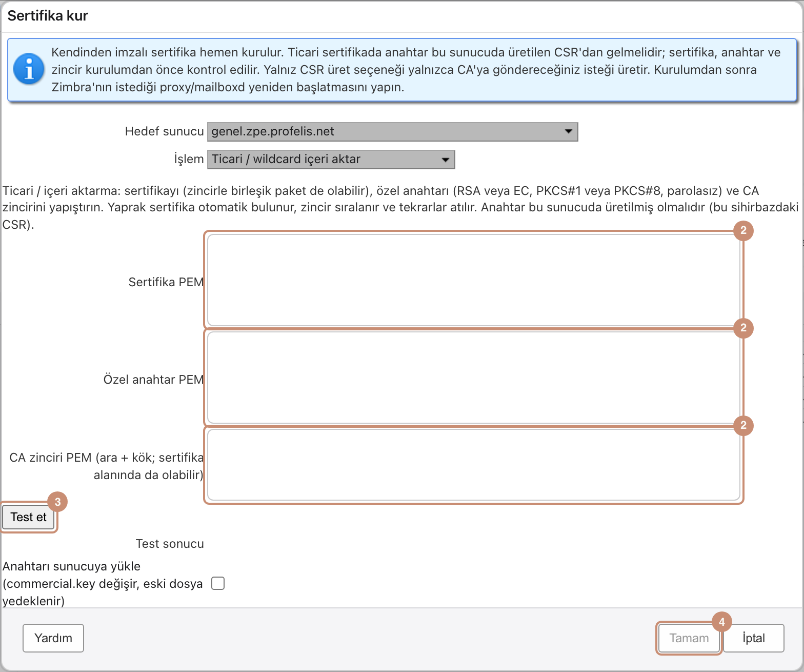Image resolution: width=804 pixels, height=672 pixels.
Task: Focus the Özel anahtar PEM text area
Action: 474,378
